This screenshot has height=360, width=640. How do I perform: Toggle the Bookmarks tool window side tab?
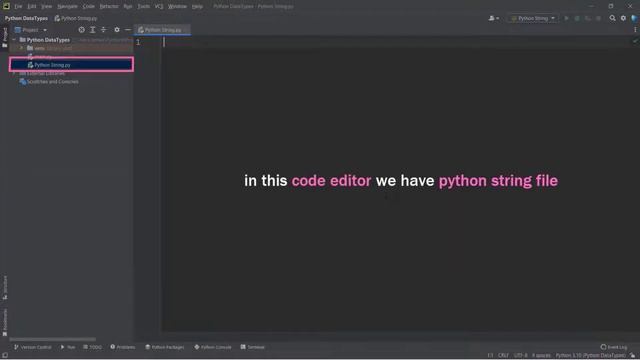pyautogui.click(x=5, y=322)
